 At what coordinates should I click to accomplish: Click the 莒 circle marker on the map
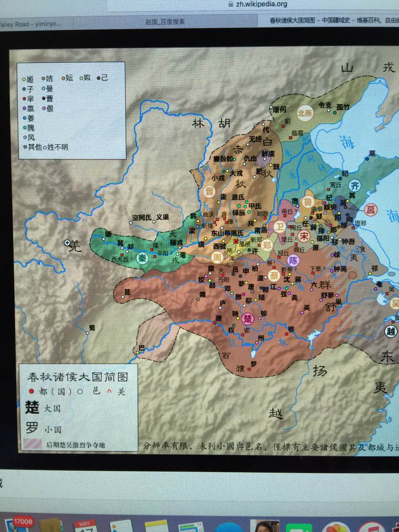coord(370,209)
